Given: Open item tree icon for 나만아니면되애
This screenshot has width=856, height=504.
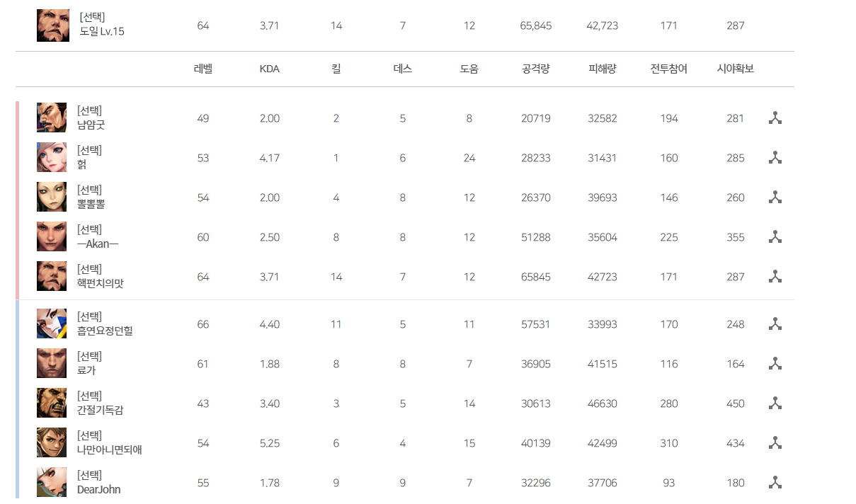Looking at the screenshot, I should [x=775, y=443].
